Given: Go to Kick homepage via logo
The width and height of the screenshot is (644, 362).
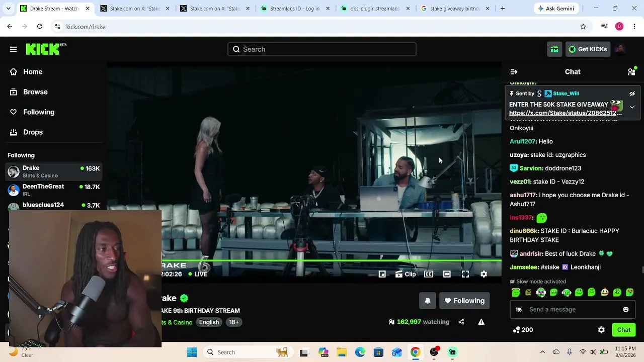Looking at the screenshot, I should 46,49.
